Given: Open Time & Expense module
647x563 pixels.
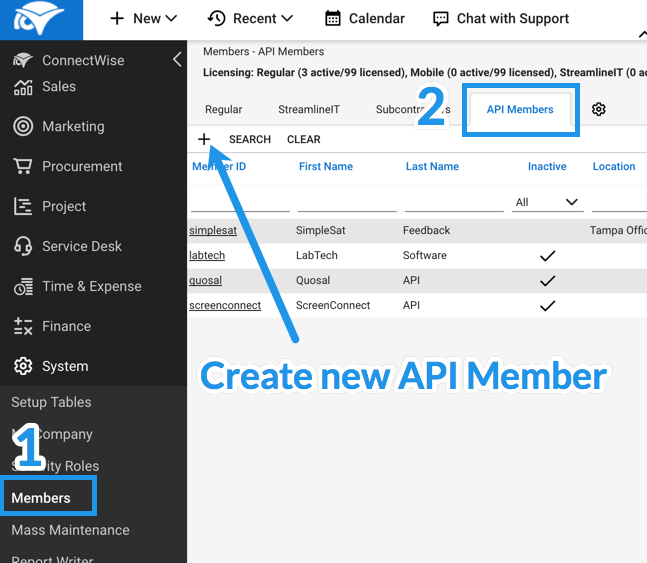Looking at the screenshot, I should 93,287.
